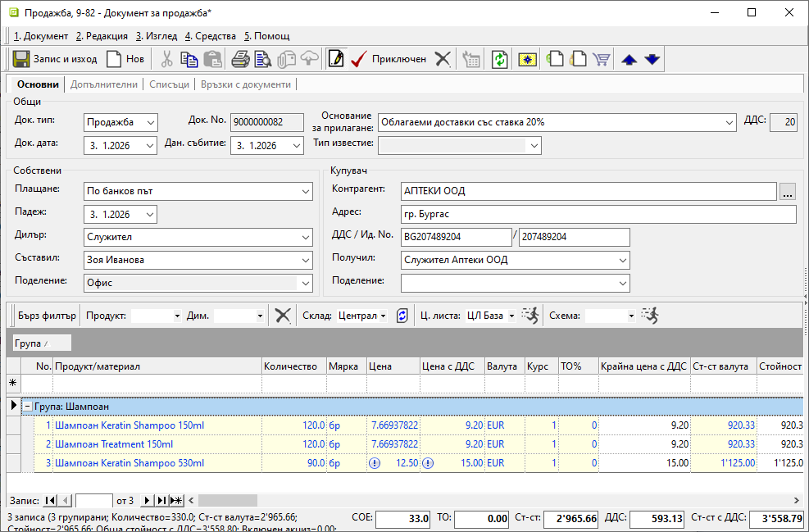This screenshot has width=809, height=532.
Task: Click the shopping cart icon
Action: 602,59
